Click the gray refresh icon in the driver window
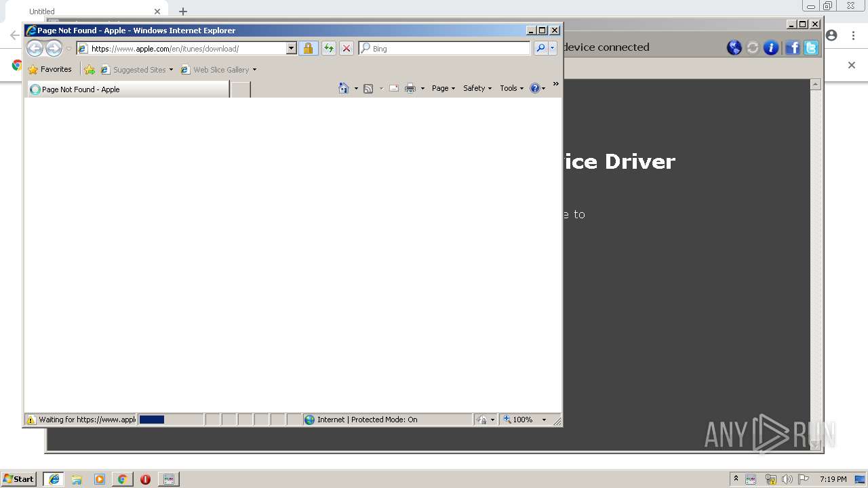Image resolution: width=868 pixels, height=488 pixels. tap(753, 47)
